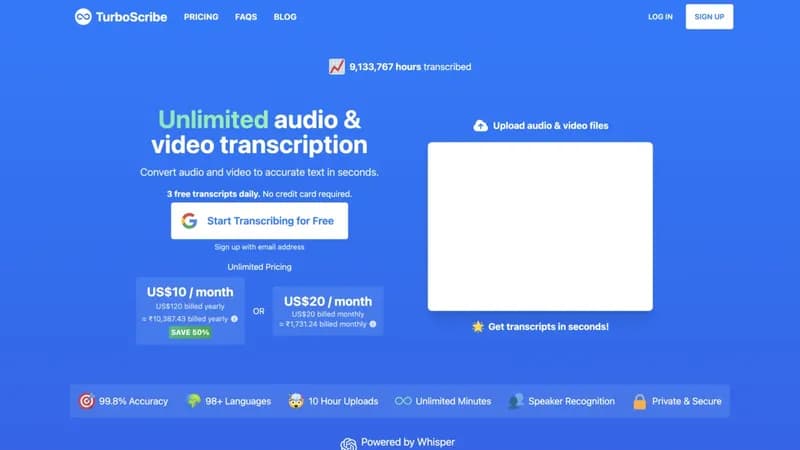Image resolution: width=800 pixels, height=450 pixels.
Task: Click info icon on monthly rupee price
Action: coord(373,324)
